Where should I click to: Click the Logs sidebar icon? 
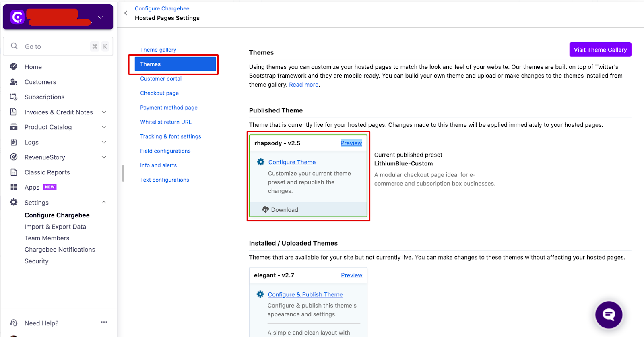pos(14,142)
